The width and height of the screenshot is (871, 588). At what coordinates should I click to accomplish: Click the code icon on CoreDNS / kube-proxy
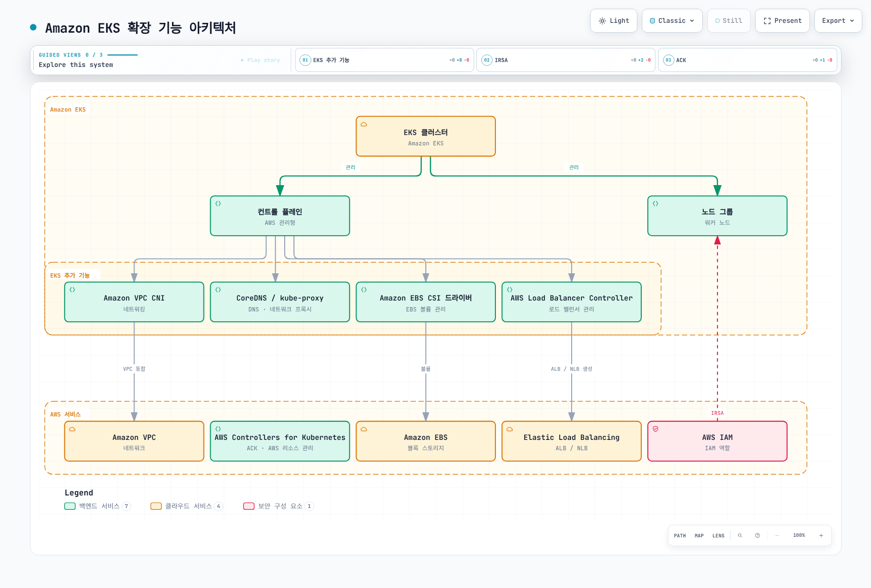218,290
